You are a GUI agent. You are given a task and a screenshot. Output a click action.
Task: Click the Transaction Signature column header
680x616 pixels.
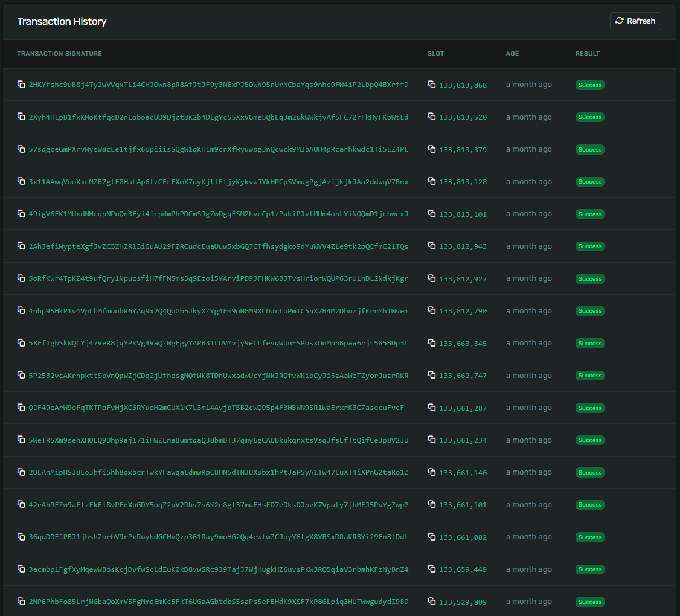59,54
